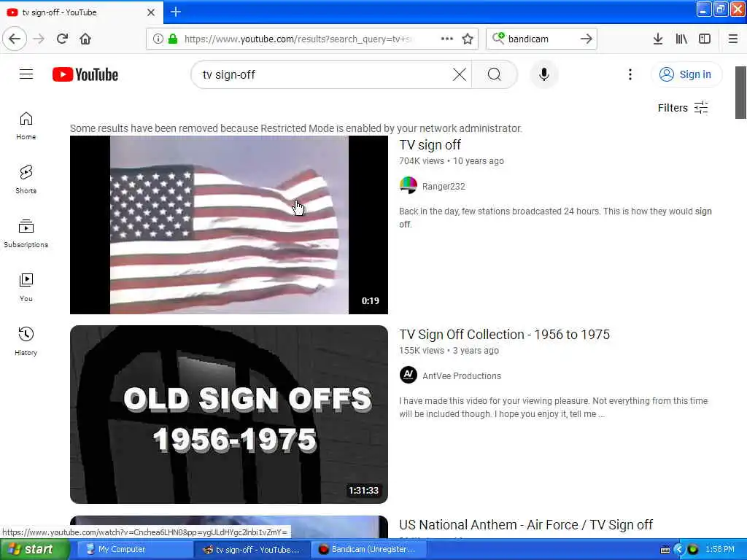The height and width of the screenshot is (560, 747).
Task: Click the 1:58 PM taskbar clock
Action: 720,549
